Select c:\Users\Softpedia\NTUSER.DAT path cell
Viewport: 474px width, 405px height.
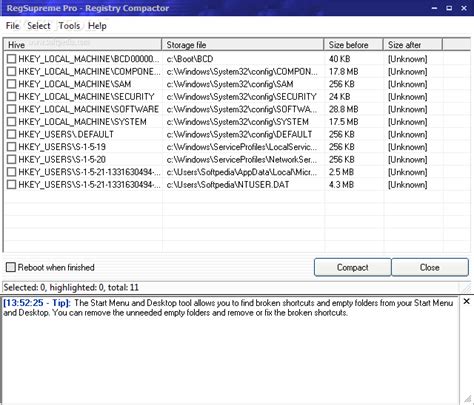tap(228, 184)
